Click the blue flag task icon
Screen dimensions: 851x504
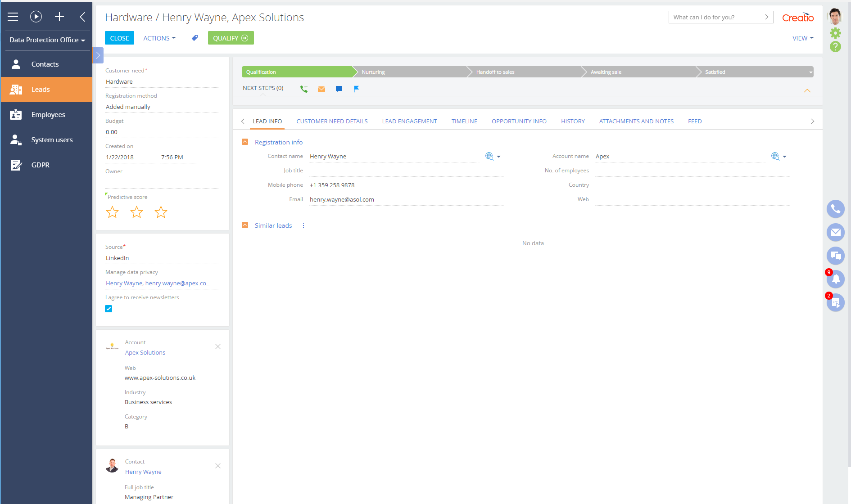tap(356, 89)
